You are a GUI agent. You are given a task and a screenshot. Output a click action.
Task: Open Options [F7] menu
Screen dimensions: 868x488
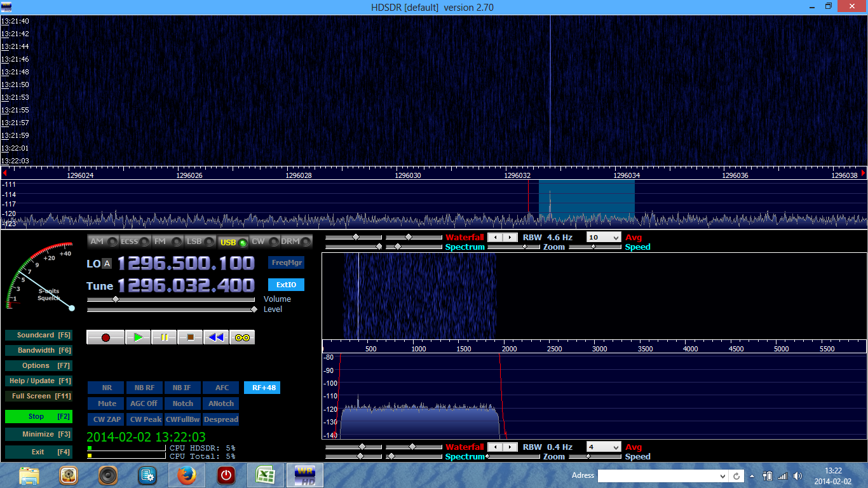point(38,365)
